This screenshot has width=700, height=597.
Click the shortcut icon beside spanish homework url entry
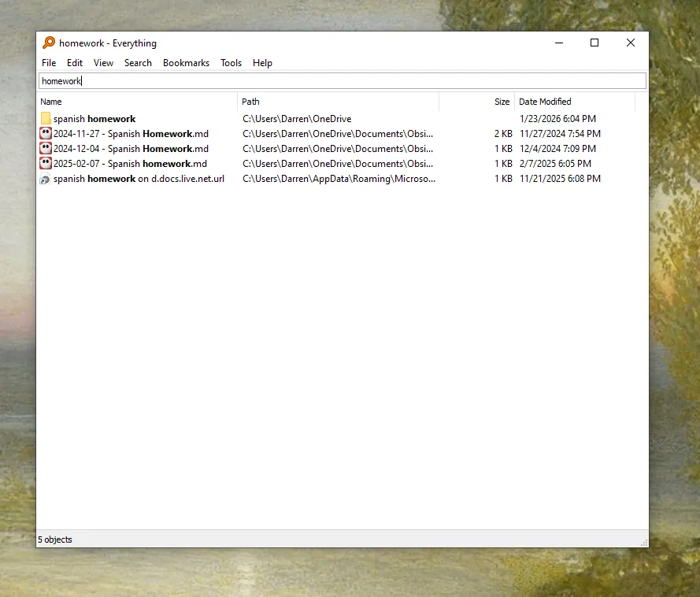pos(45,179)
